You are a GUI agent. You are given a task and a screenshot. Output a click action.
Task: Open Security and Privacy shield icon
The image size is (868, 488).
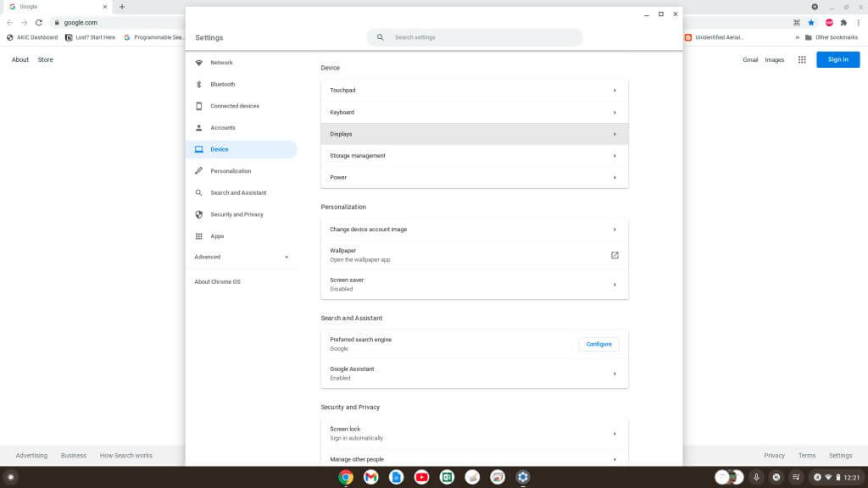tap(198, 214)
